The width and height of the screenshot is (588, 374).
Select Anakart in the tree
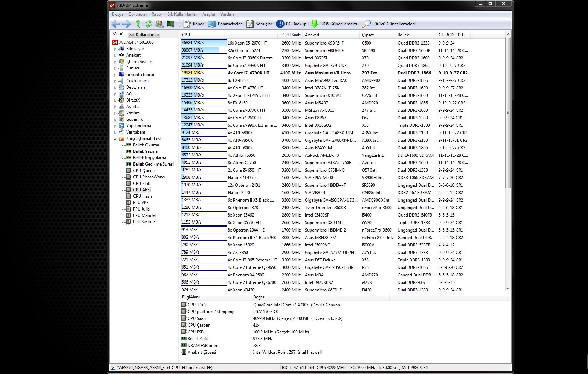tap(133, 55)
